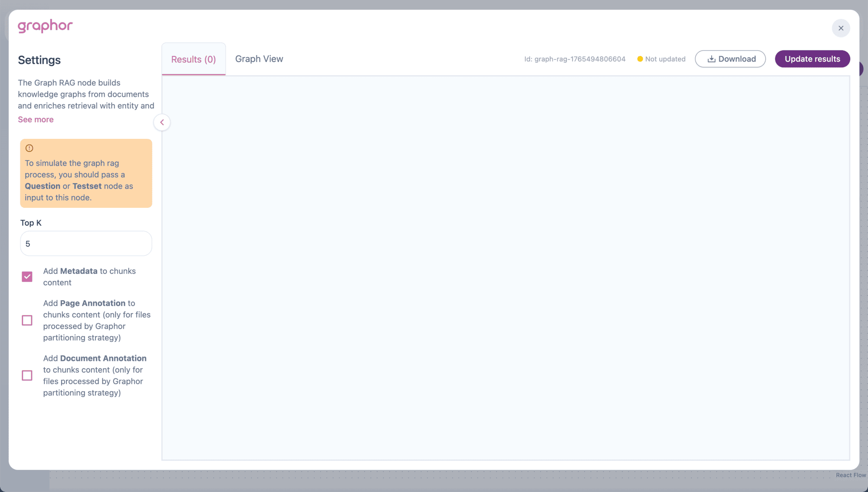Close the Graph RAG settings dialog

point(841,28)
